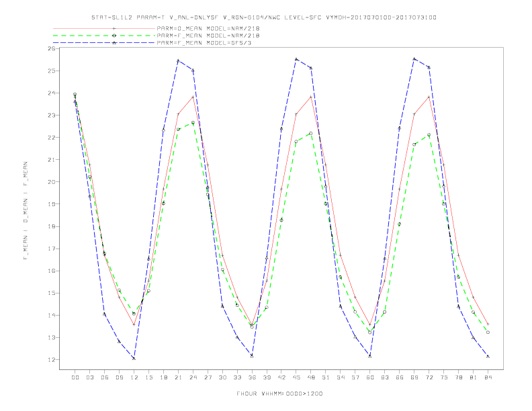Click x-axis forecast hour label 51
The height and width of the screenshot is (411, 532).
[326, 377]
